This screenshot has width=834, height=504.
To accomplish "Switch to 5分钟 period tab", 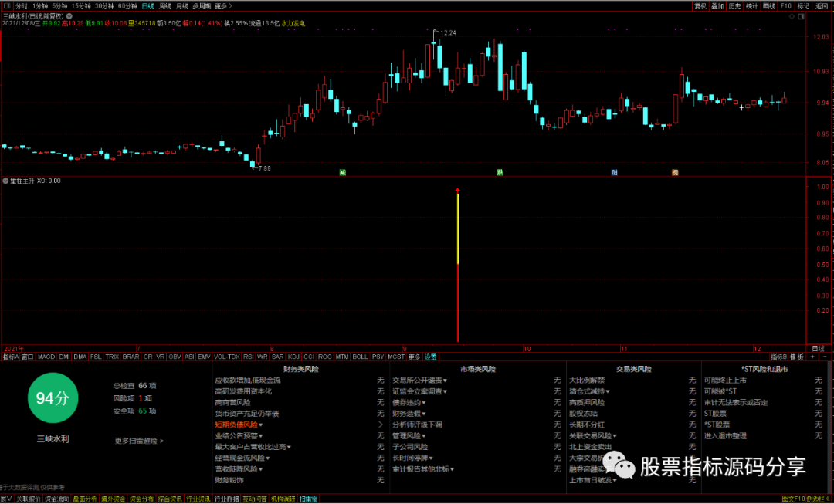I will click(x=59, y=6).
